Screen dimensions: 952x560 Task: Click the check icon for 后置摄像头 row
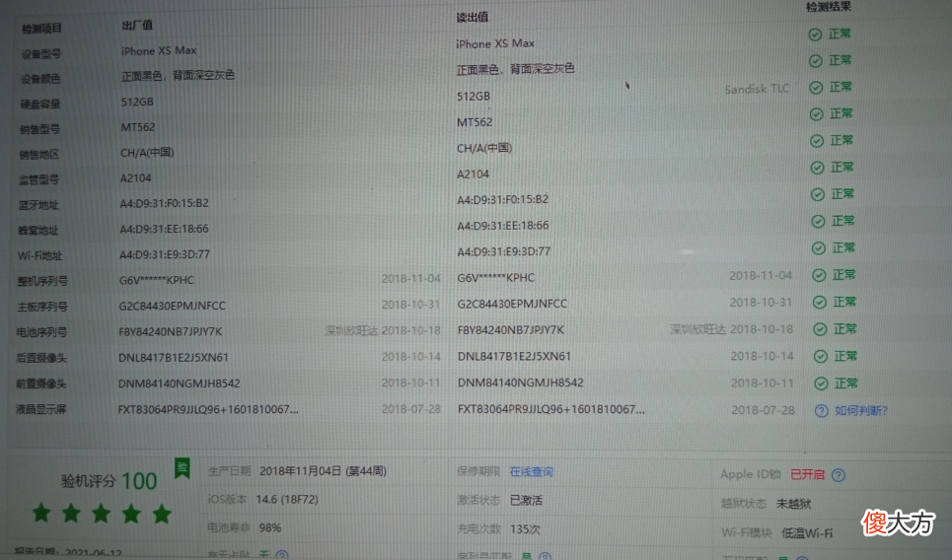click(x=821, y=356)
